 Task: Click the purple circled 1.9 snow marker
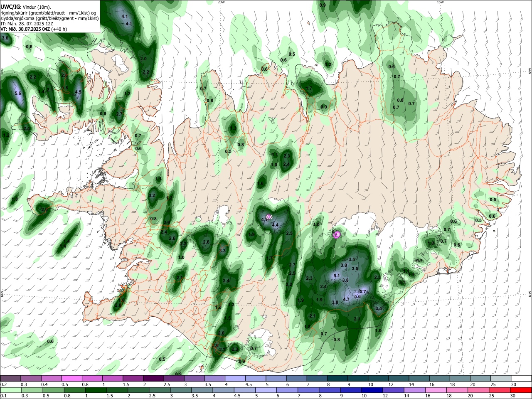click(337, 235)
